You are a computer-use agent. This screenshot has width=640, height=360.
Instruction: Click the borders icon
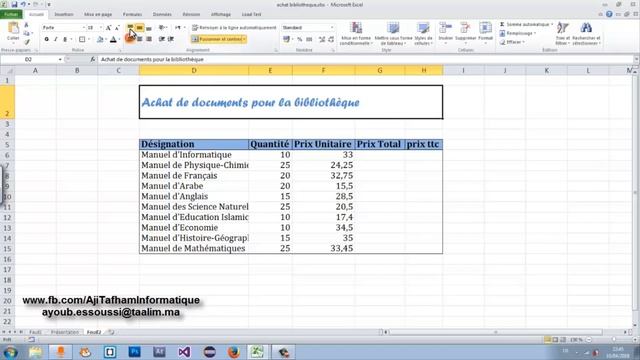(82, 39)
